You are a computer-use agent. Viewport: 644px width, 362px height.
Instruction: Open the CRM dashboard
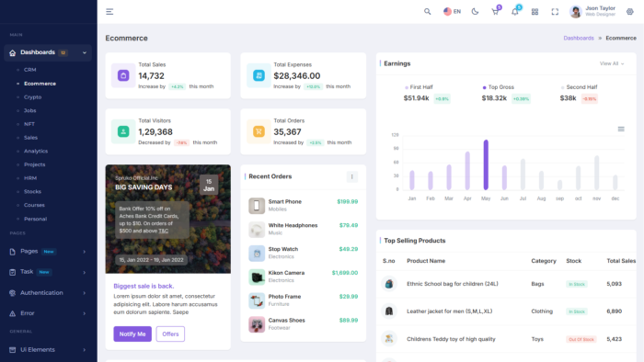click(30, 70)
